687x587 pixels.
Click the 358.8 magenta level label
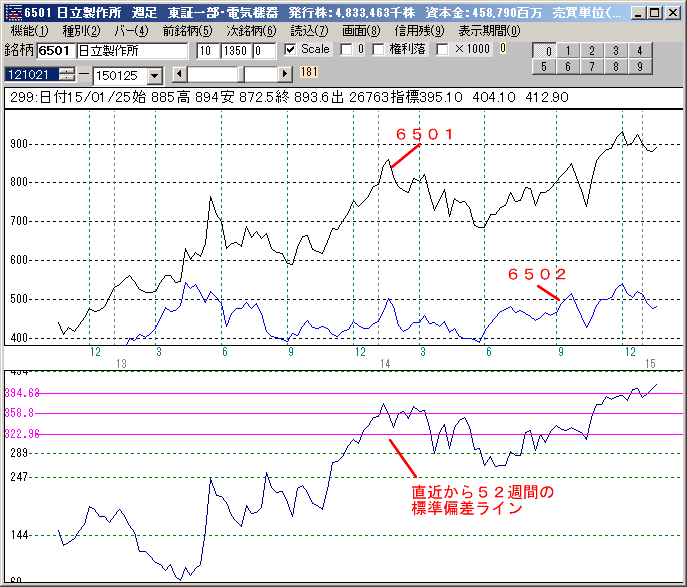[x=19, y=413]
